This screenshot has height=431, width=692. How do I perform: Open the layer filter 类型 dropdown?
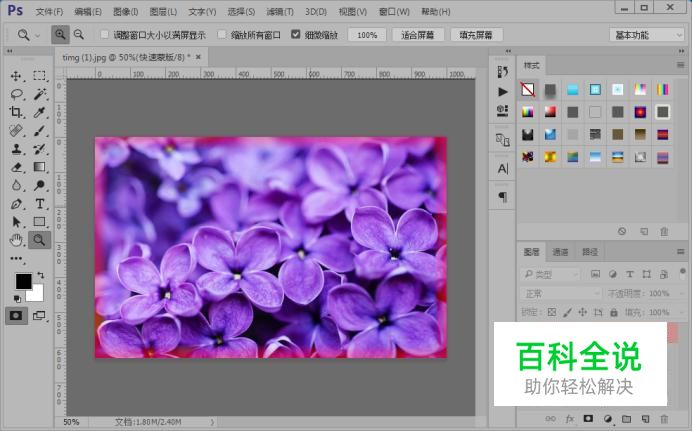click(551, 274)
